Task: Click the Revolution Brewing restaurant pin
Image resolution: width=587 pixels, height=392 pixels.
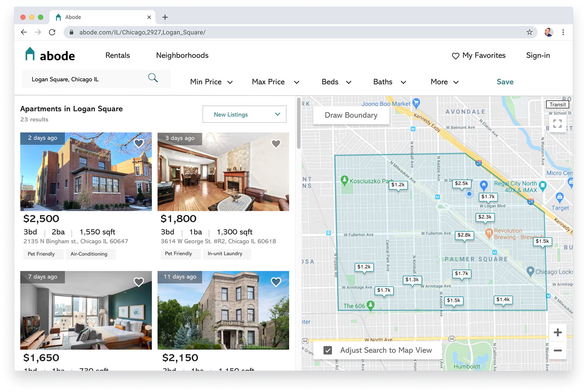Action: 489,234
